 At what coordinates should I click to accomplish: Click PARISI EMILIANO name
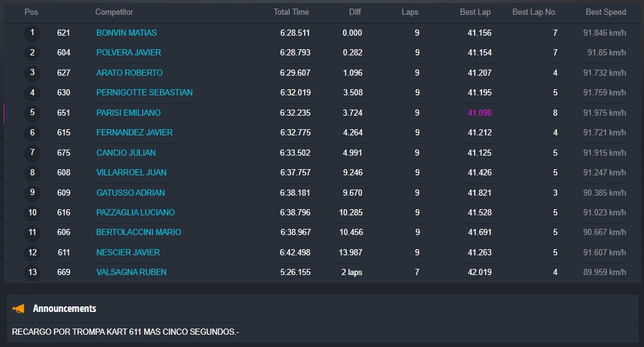tap(128, 113)
